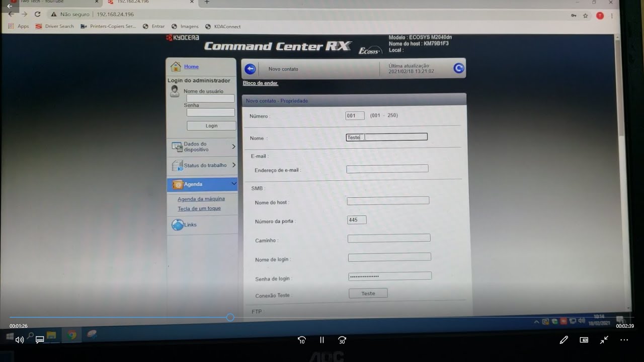644x362 pixels.
Task: Click Chrome's forward navigation arrow
Action: tap(24, 15)
